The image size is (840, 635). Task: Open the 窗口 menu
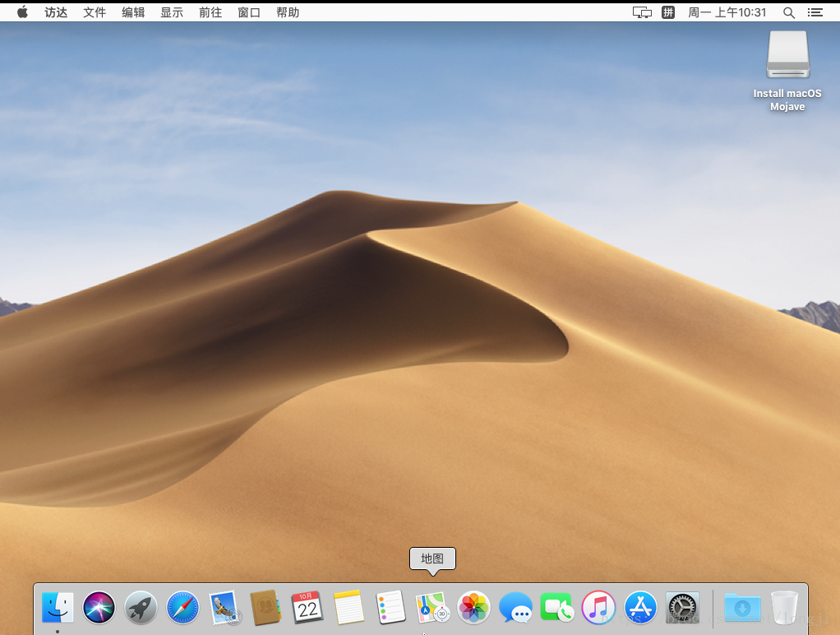tap(248, 12)
